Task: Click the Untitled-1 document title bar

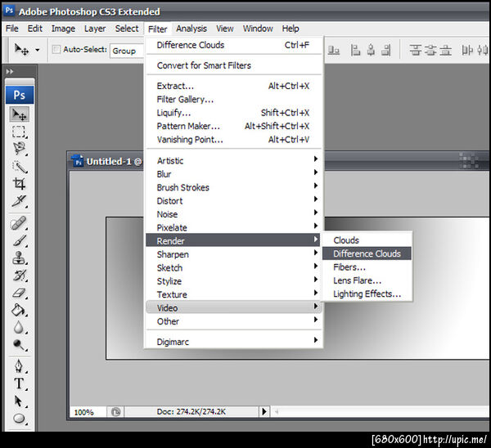Action: coord(278,161)
